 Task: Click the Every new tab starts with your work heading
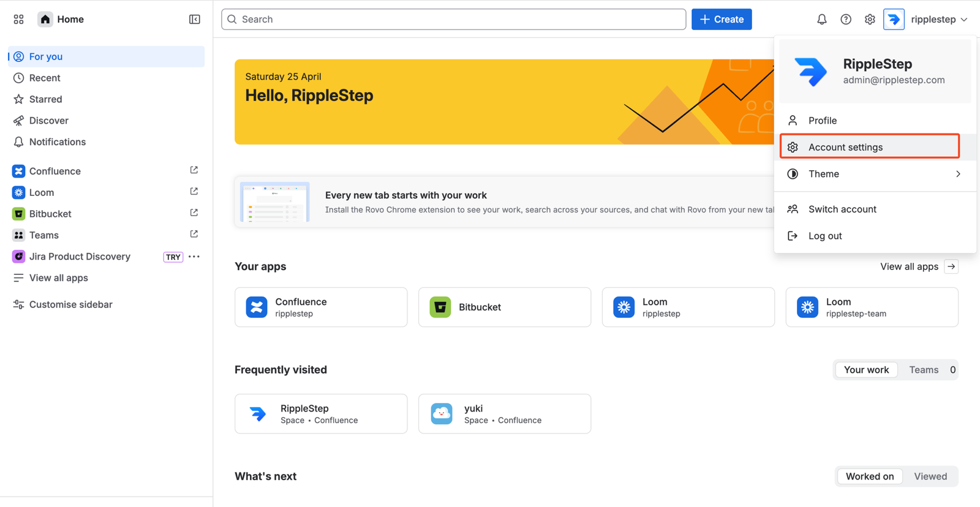pyautogui.click(x=406, y=195)
